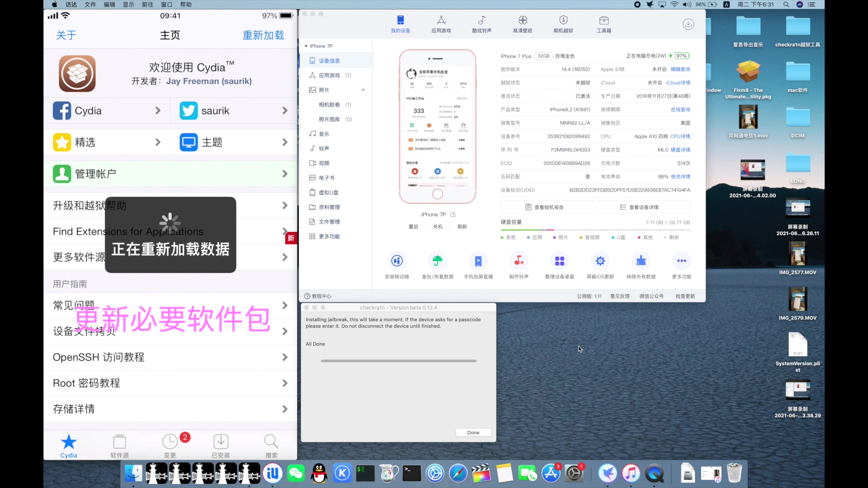Open the Cydia Facebook row
The width and height of the screenshot is (868, 488).
tap(107, 111)
